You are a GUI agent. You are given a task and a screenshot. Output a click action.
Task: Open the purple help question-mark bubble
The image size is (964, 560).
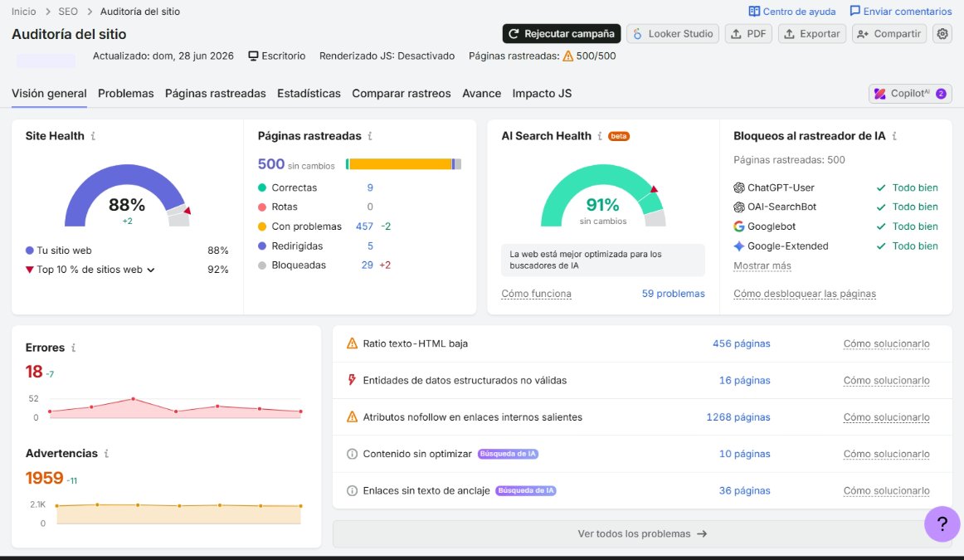[942, 523]
